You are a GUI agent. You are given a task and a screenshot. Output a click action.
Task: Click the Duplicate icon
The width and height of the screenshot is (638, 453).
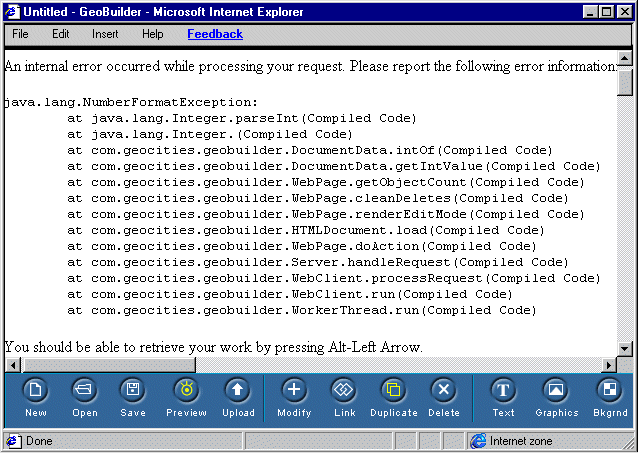coord(393,390)
